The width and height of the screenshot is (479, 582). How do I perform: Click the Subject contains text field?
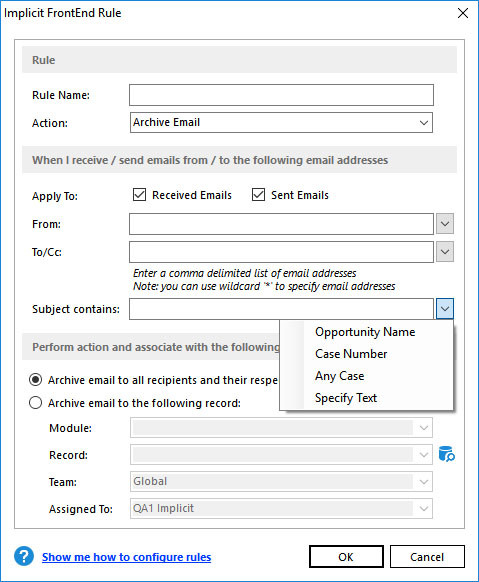pyautogui.click(x=281, y=309)
